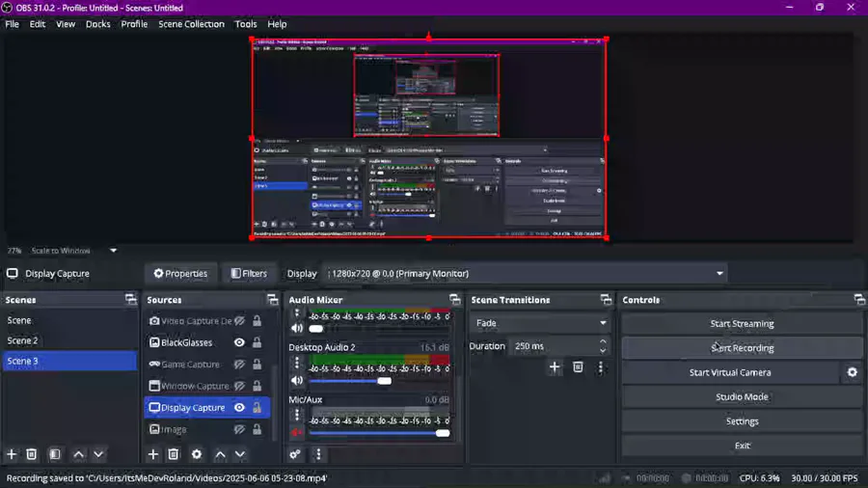Decrease transition duration stepper down

[x=603, y=351]
